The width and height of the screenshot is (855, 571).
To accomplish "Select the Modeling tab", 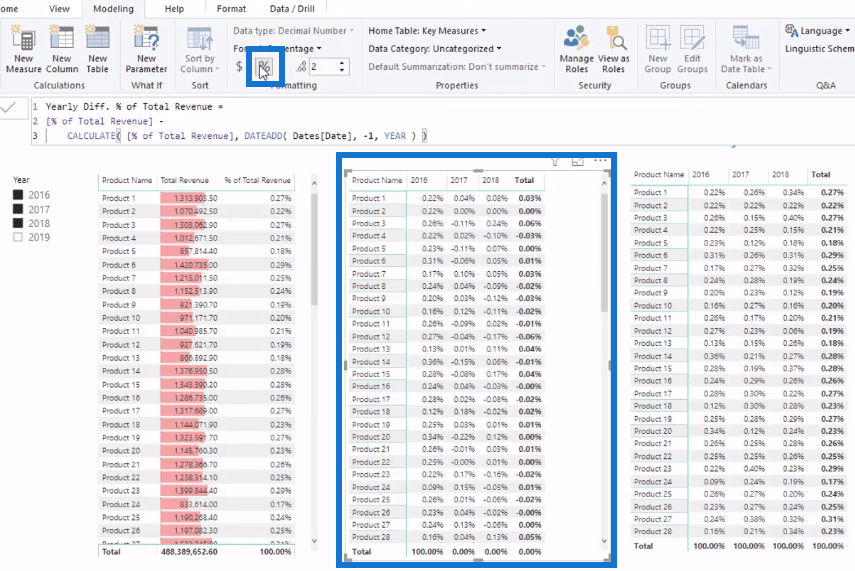I will pyautogui.click(x=113, y=9).
